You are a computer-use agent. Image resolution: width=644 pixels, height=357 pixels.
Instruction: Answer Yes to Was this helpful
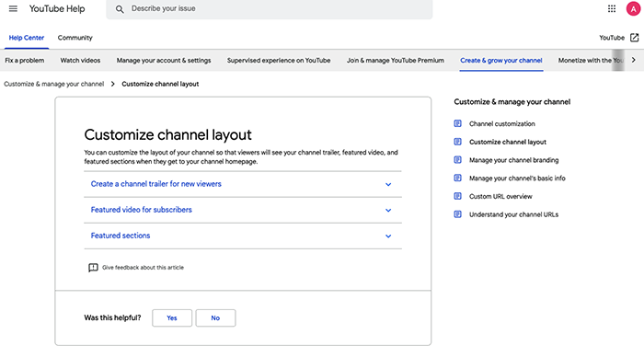pos(172,318)
